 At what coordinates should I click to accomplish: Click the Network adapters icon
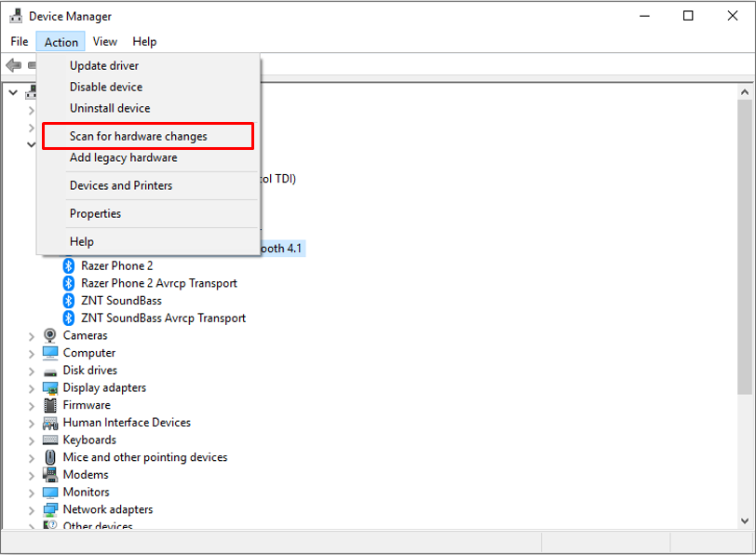[x=49, y=509]
